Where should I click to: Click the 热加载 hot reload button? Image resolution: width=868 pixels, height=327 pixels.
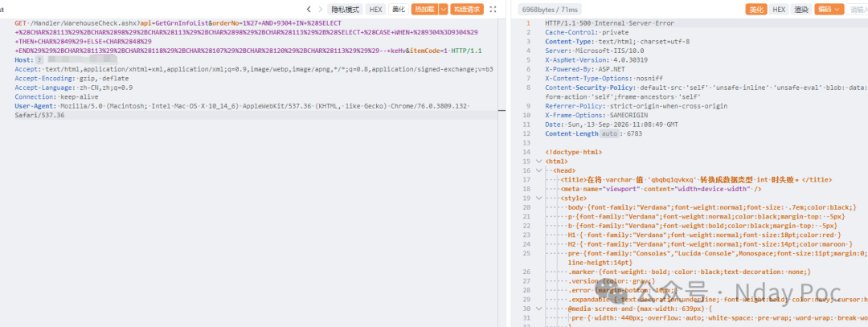(x=424, y=10)
